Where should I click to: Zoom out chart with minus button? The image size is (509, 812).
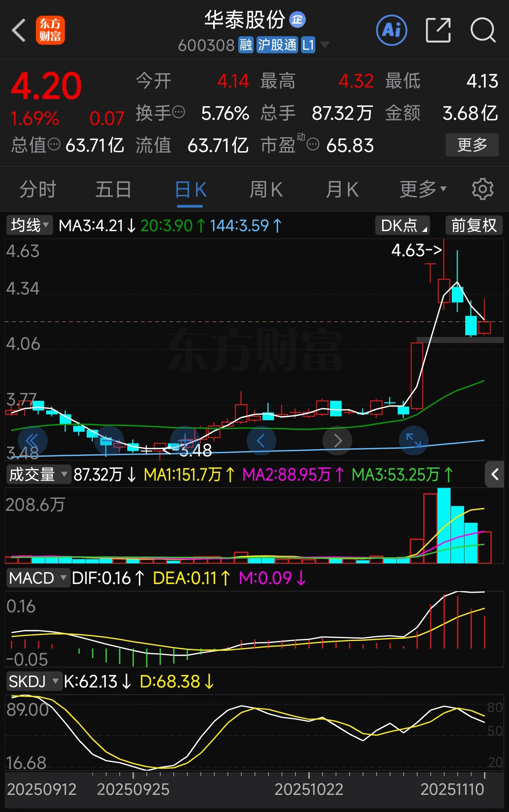click(x=109, y=440)
